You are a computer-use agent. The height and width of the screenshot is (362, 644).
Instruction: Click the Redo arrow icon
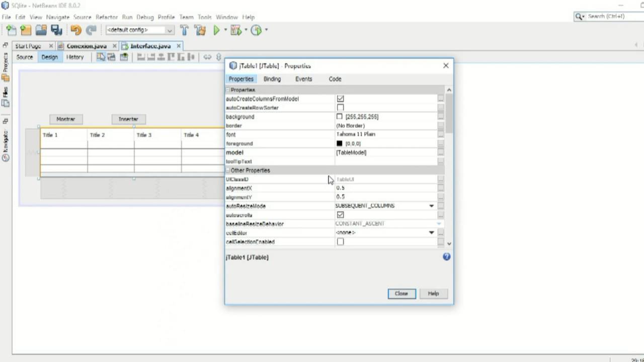click(x=91, y=30)
